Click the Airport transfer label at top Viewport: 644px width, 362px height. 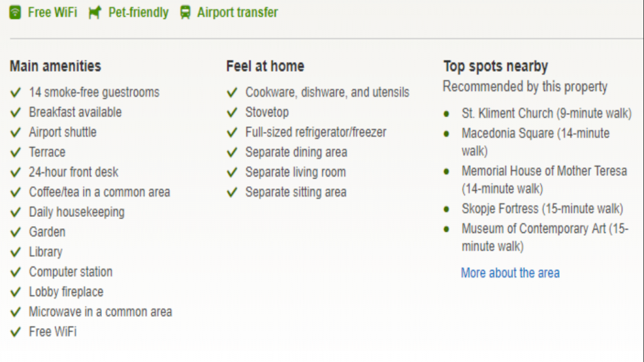(237, 13)
